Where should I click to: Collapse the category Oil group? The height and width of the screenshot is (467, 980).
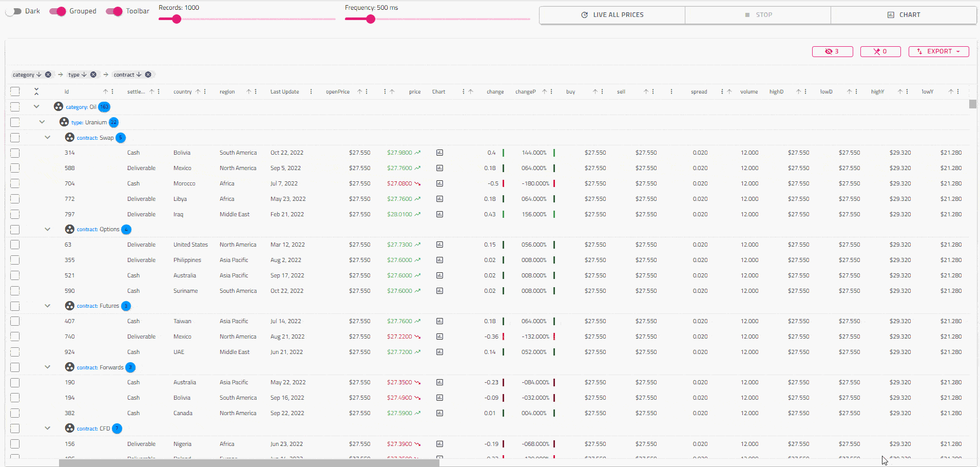point(36,107)
